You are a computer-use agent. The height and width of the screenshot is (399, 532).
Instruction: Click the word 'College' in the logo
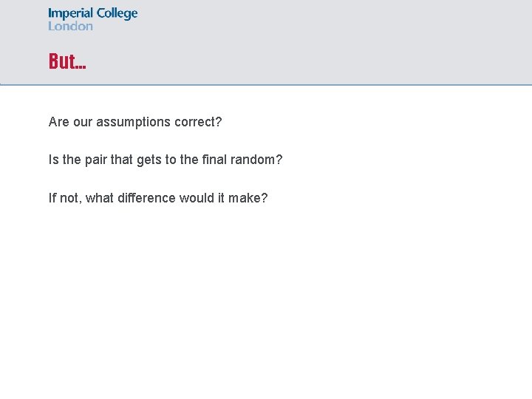[117, 14]
